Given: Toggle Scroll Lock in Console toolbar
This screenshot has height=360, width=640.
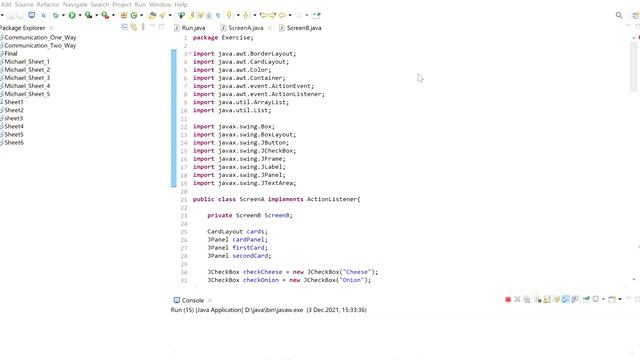Looking at the screenshot, I should [x=547, y=299].
